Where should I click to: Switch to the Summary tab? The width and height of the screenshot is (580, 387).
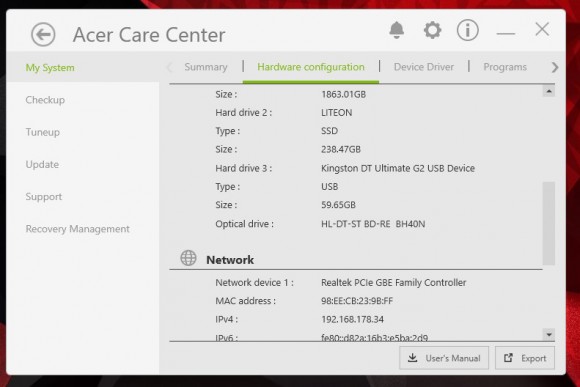pos(206,67)
